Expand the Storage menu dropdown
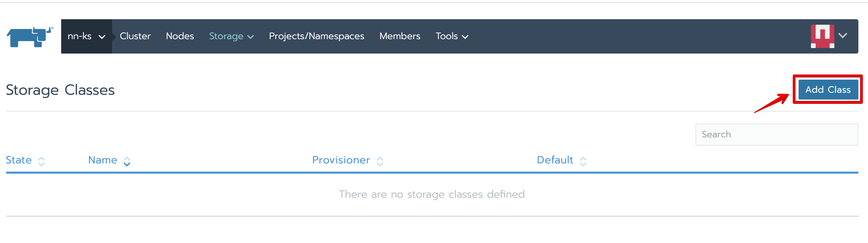The height and width of the screenshot is (243, 868). 231,36
